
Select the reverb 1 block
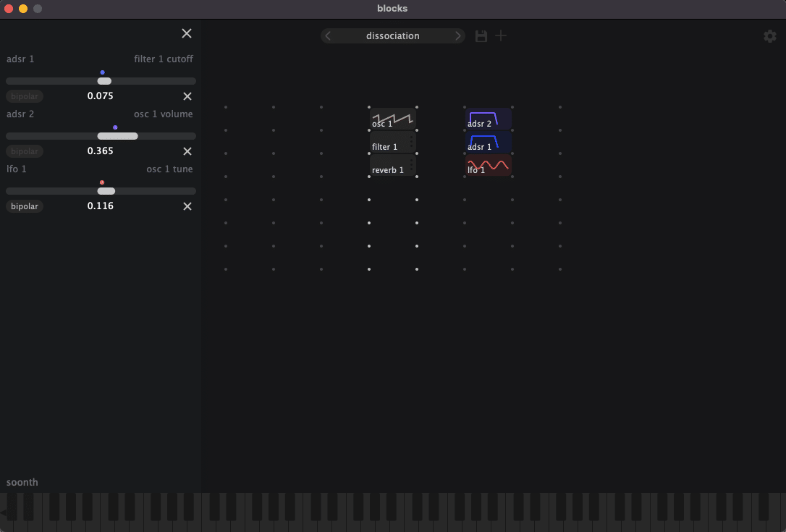pos(393,165)
